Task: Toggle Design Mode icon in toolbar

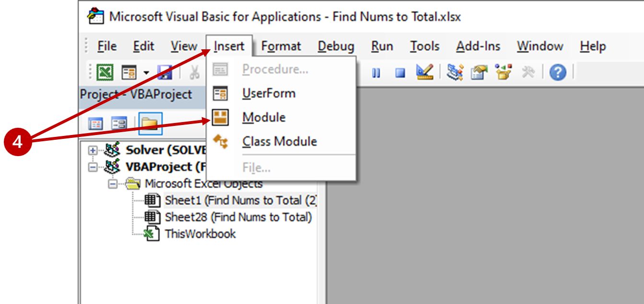Action: tap(424, 72)
